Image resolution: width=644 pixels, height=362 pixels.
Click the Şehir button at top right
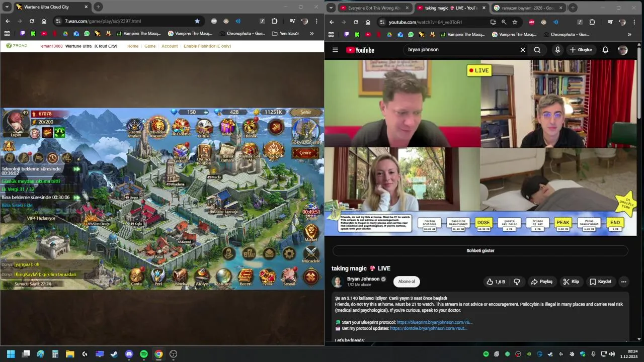[305, 112]
